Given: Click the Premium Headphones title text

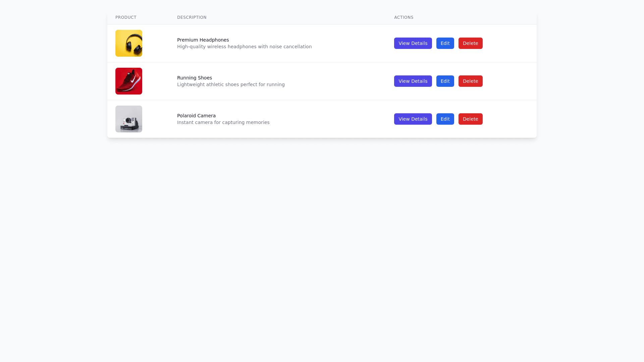Looking at the screenshot, I should click(x=203, y=40).
